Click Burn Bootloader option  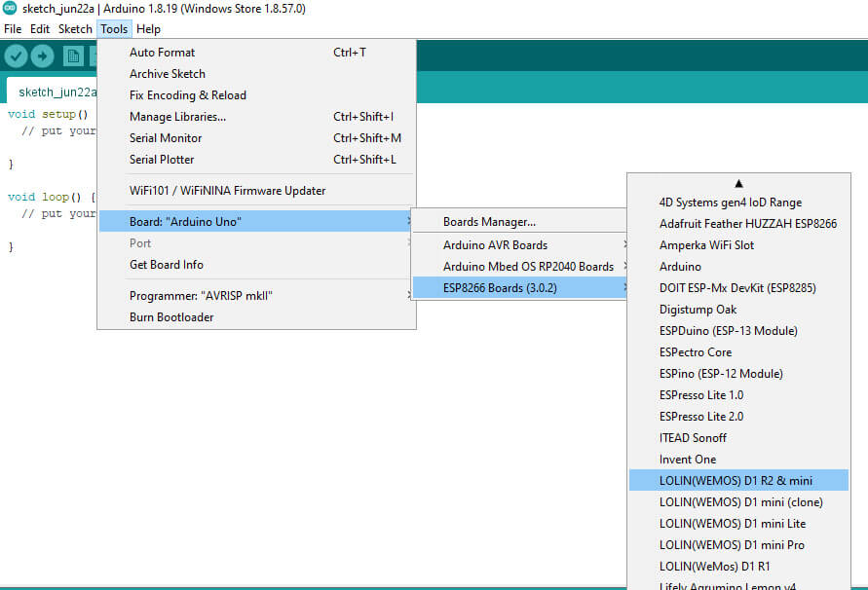coord(171,317)
